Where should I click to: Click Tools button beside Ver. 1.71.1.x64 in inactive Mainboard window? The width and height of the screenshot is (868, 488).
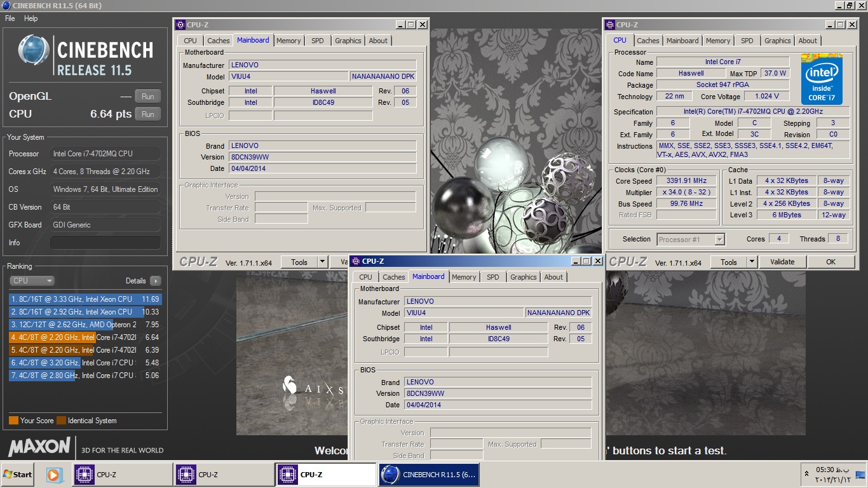click(x=299, y=262)
